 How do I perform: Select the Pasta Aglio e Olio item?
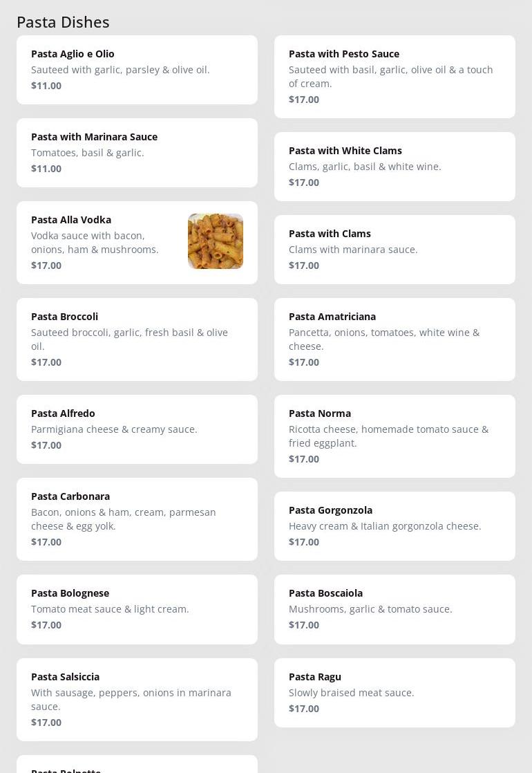pos(137,70)
